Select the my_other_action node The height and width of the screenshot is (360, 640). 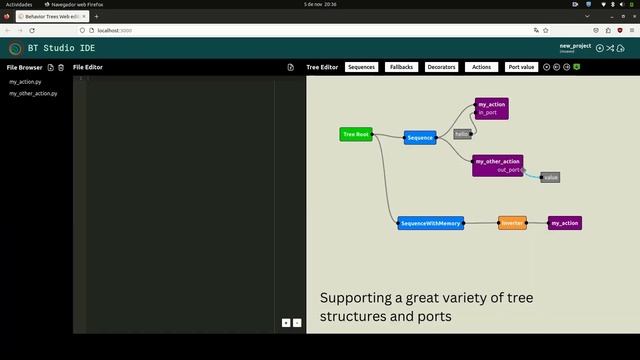(x=498, y=166)
